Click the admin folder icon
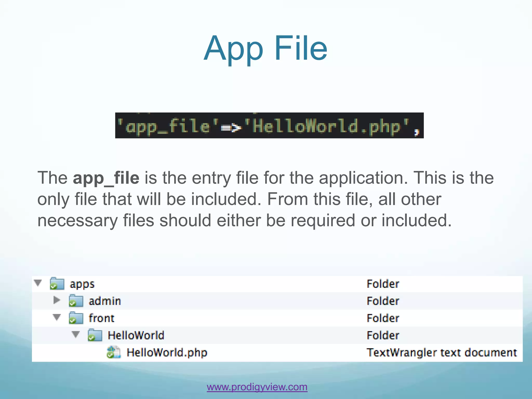This screenshot has width=532, height=399. (x=76, y=301)
